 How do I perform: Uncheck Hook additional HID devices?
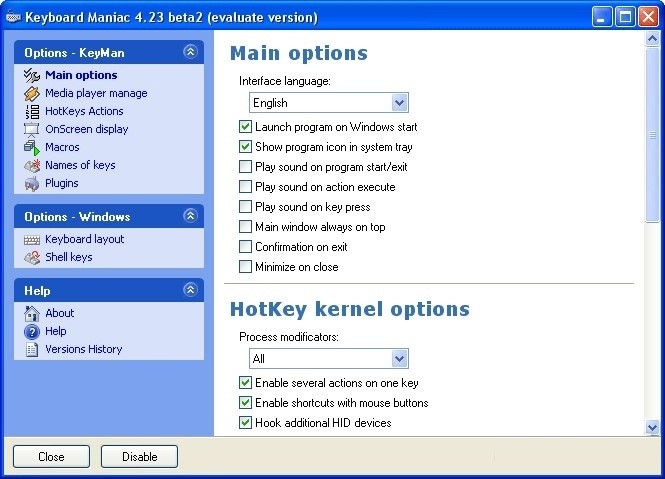click(245, 423)
